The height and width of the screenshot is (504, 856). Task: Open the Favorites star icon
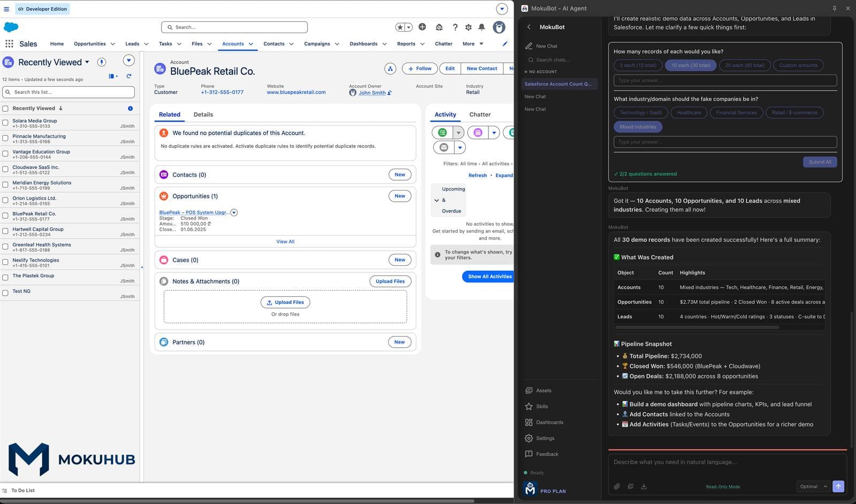pyautogui.click(x=400, y=27)
